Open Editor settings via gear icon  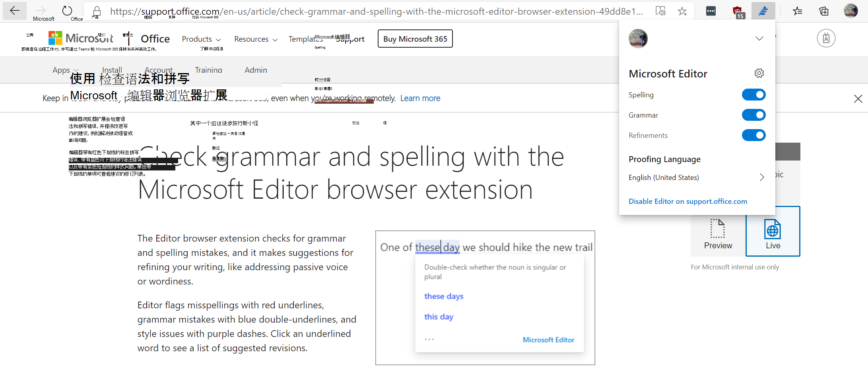759,73
